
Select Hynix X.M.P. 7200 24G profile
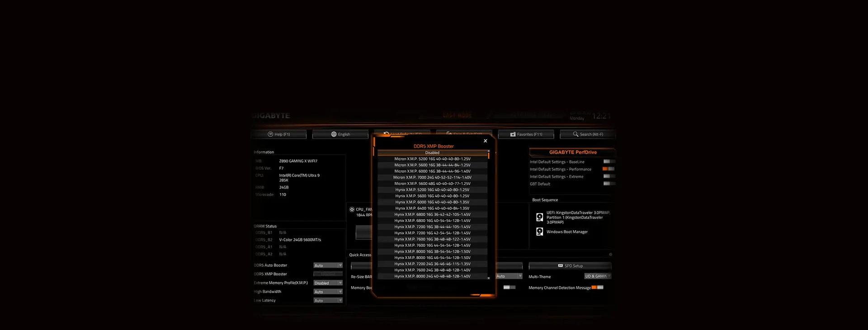pyautogui.click(x=432, y=264)
